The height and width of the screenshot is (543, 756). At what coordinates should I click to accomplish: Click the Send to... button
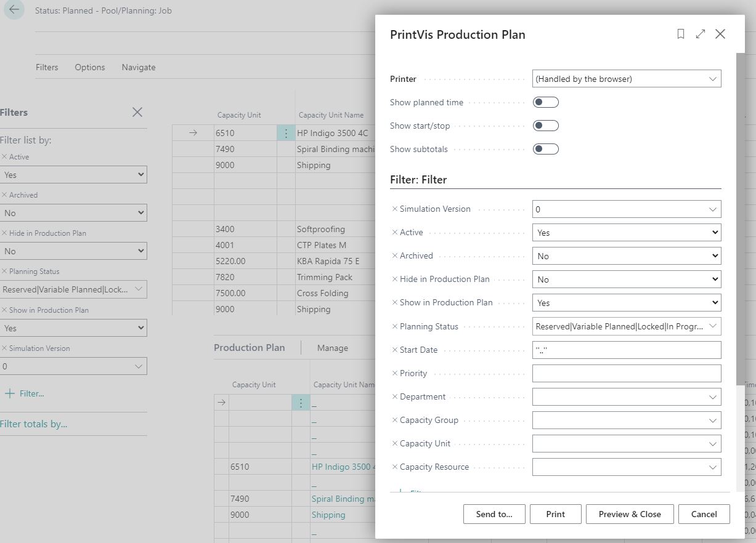point(494,514)
